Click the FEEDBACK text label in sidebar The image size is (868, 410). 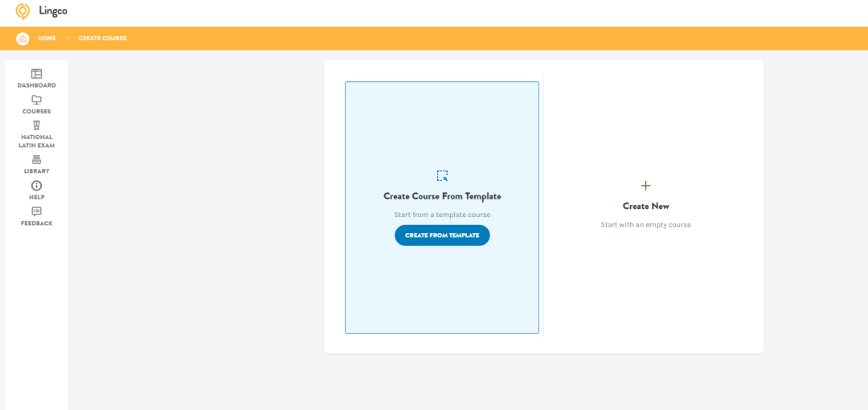tap(36, 223)
